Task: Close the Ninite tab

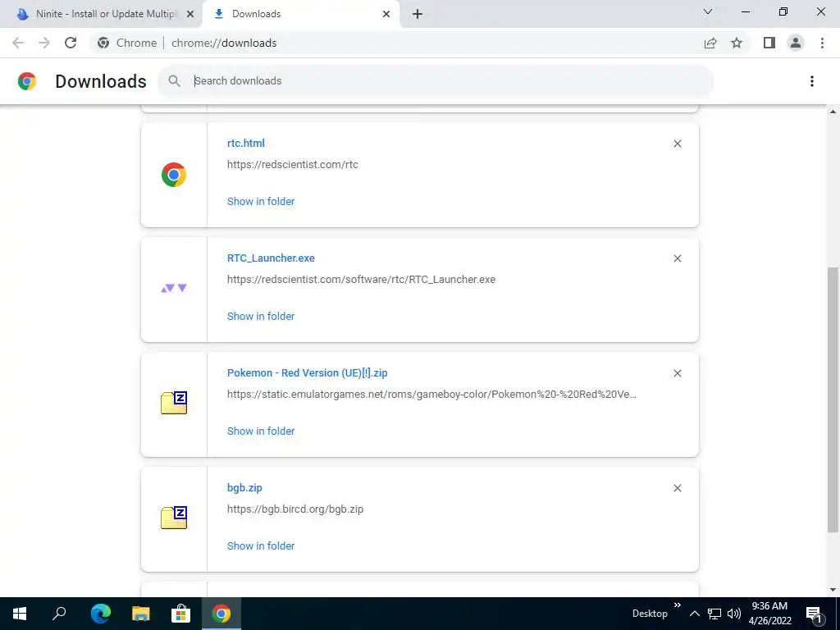Action: point(190,14)
